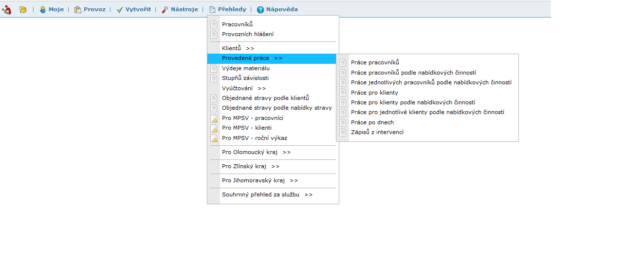Click the document icon beside Zápisů z intervencí
This screenshot has height=253, width=644.
[343, 132]
